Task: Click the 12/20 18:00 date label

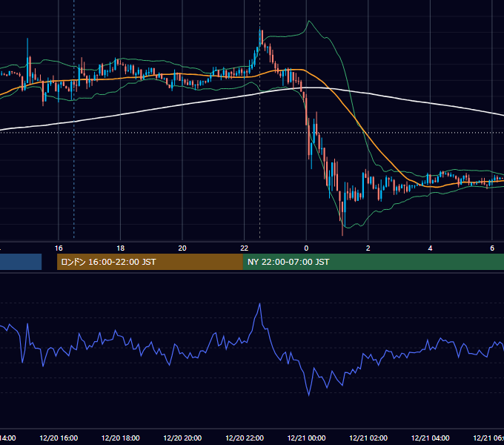Action: (120, 438)
